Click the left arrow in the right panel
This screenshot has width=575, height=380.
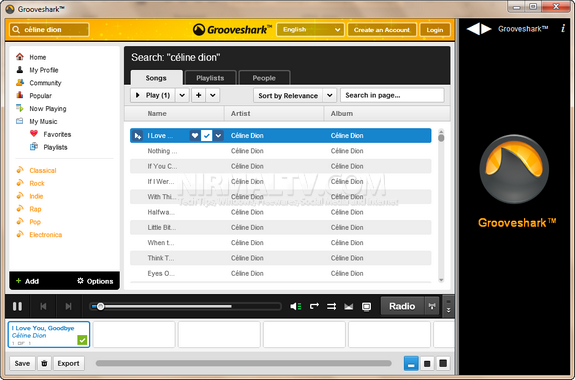click(x=473, y=29)
